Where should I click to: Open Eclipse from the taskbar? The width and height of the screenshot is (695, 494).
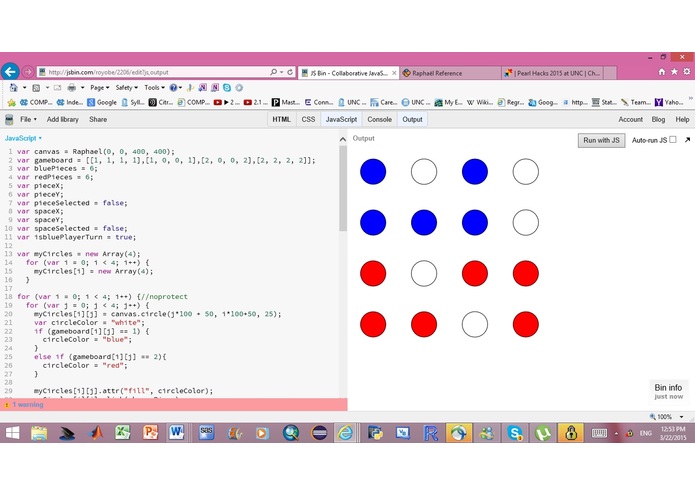319,433
